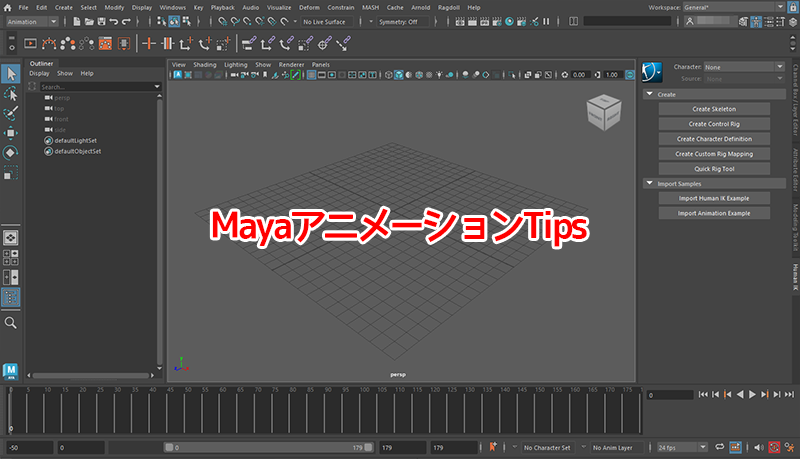The image size is (800, 459).
Task: Open the File menu
Action: pos(23,7)
